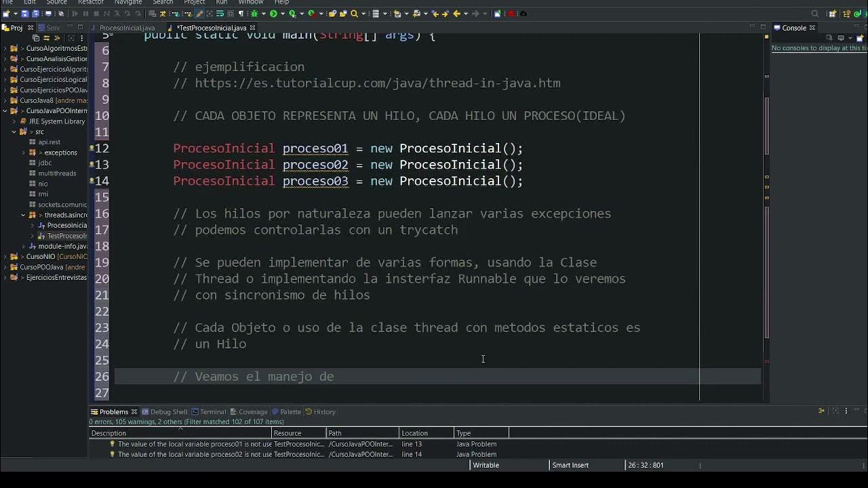Collapse the threads.asincronos package
The image size is (868, 488).
click(23, 215)
